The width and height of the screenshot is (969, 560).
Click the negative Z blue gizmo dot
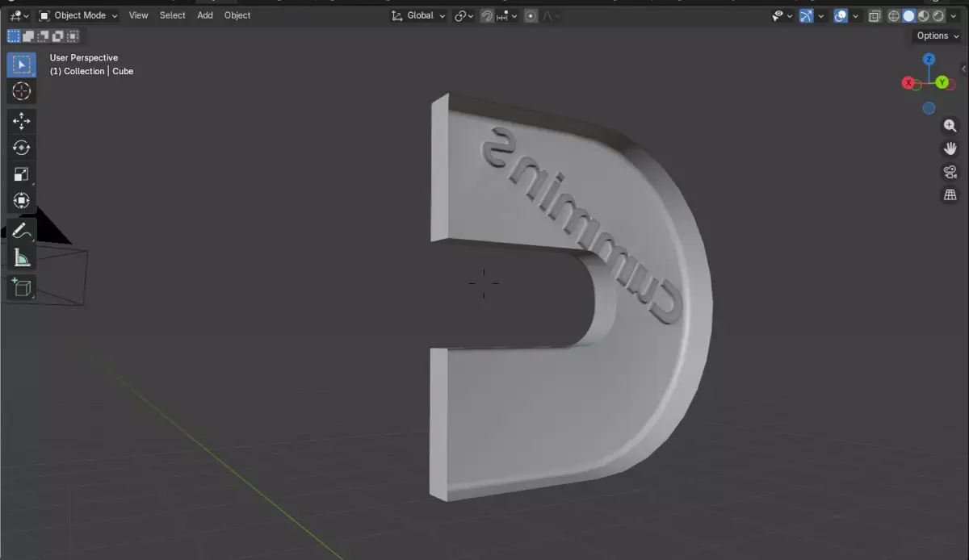click(929, 108)
